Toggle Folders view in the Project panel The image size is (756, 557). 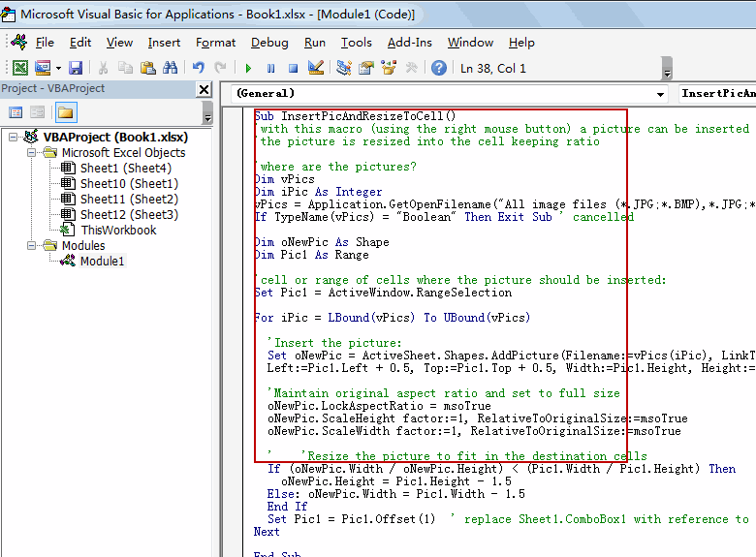[x=66, y=112]
